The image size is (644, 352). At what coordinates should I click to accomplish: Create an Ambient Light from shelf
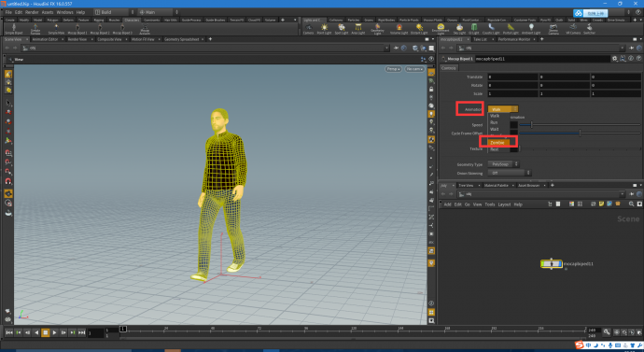[x=531, y=29]
